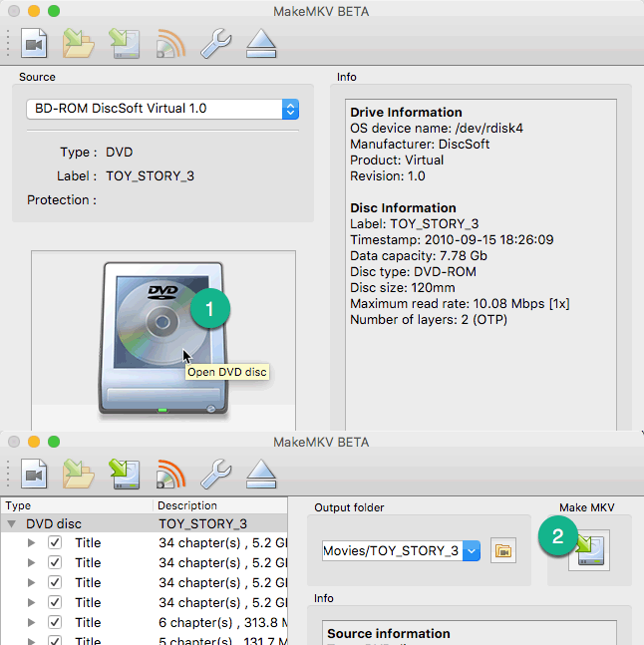Click the Movies/TOY_STORY_3 output folder field
644x645 pixels.
393,551
